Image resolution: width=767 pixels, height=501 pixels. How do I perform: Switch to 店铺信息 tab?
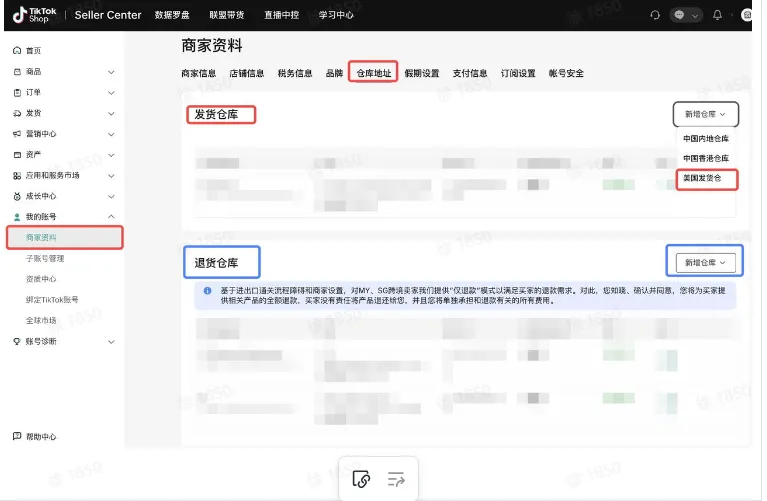pos(247,73)
